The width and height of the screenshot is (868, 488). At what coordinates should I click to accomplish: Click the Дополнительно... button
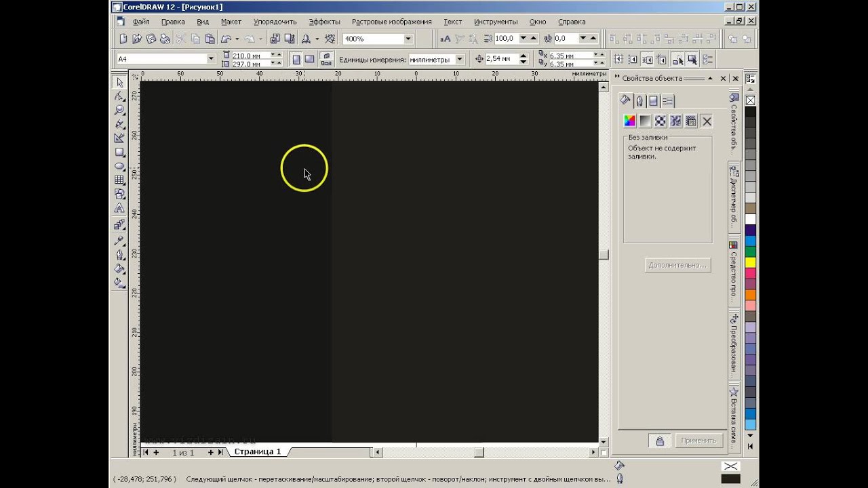pyautogui.click(x=677, y=265)
